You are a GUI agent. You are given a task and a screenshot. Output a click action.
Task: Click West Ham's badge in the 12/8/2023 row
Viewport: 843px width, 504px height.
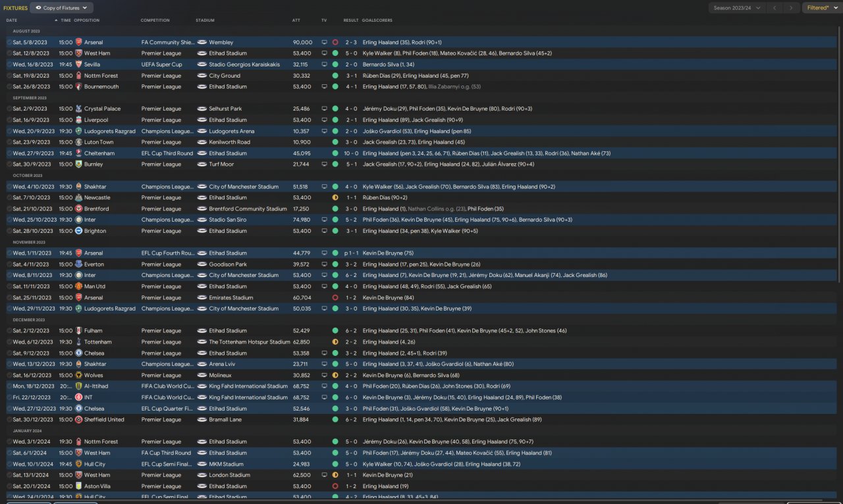click(78, 53)
